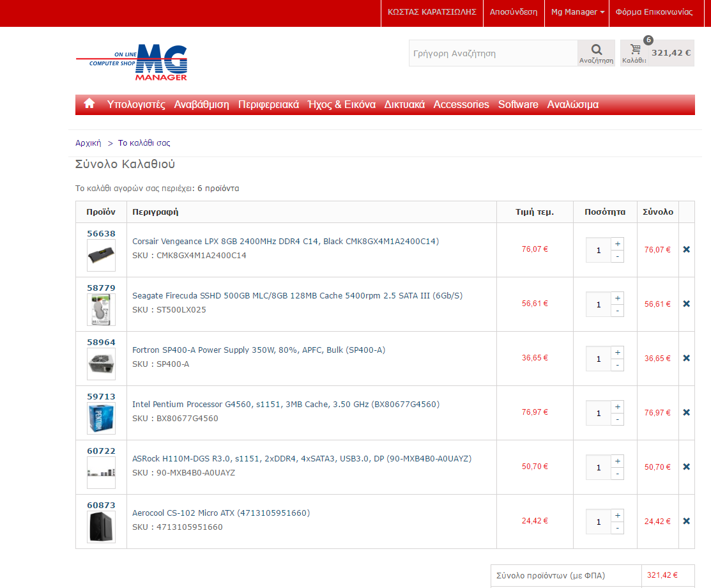This screenshot has height=588, width=711.
Task: Open product code 60873 link
Action: point(101,506)
